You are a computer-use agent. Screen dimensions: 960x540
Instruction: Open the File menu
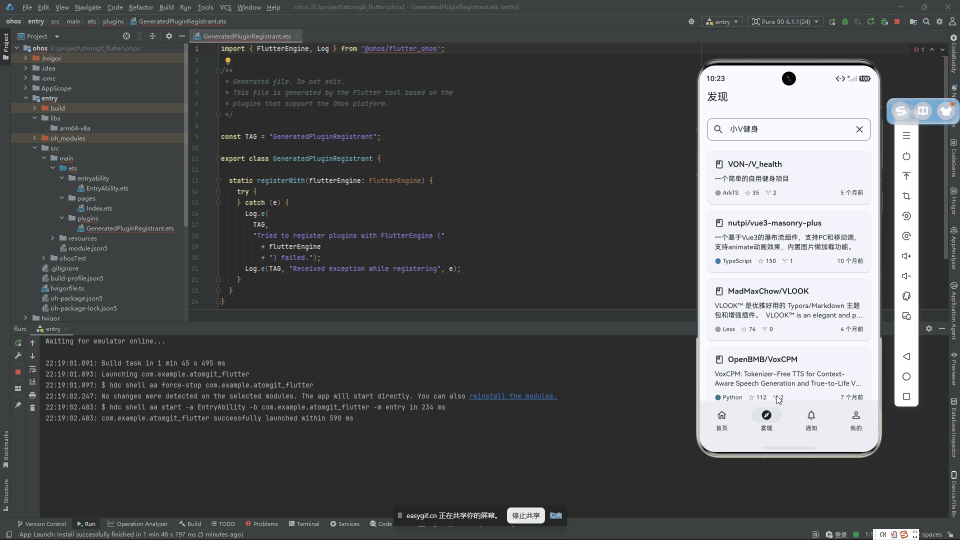(27, 7)
